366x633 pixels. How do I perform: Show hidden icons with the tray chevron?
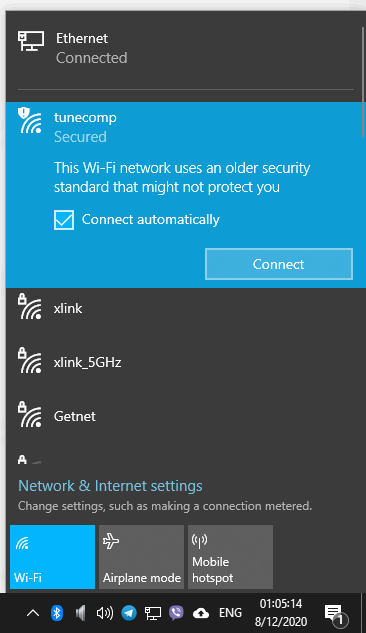33,613
